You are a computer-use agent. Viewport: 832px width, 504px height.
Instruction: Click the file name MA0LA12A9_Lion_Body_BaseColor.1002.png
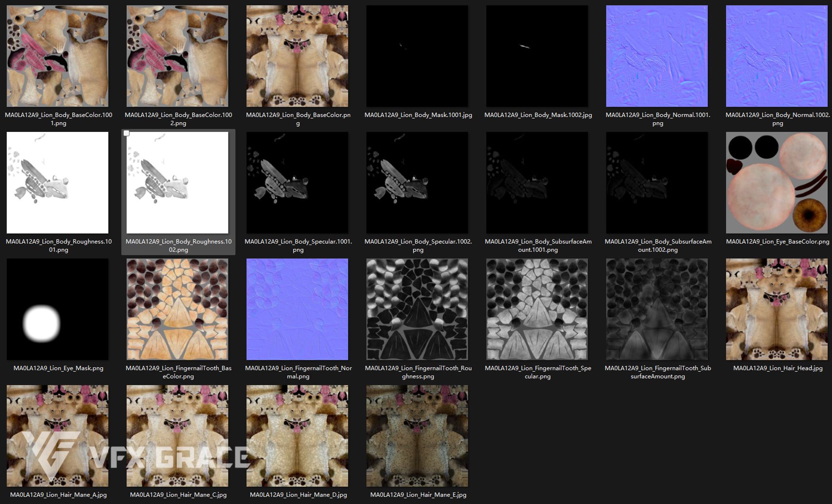[x=178, y=119]
